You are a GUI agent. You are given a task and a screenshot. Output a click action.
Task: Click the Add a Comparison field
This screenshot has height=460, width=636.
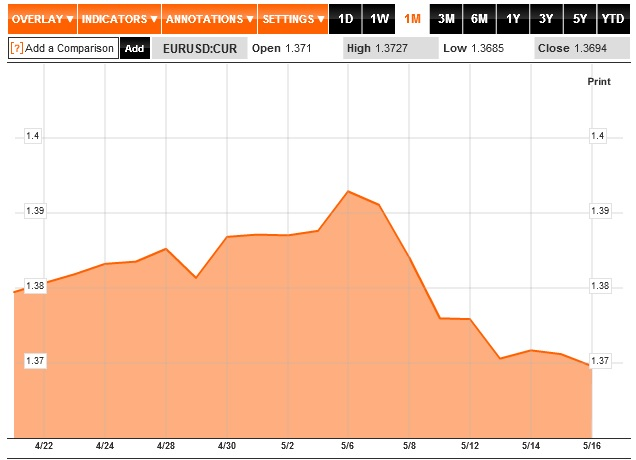pos(70,48)
